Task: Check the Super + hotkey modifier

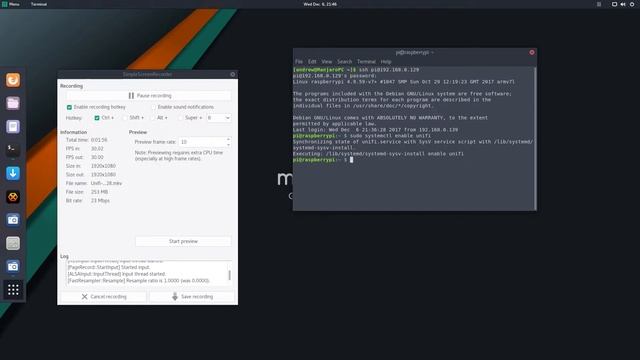Action: tap(180, 118)
